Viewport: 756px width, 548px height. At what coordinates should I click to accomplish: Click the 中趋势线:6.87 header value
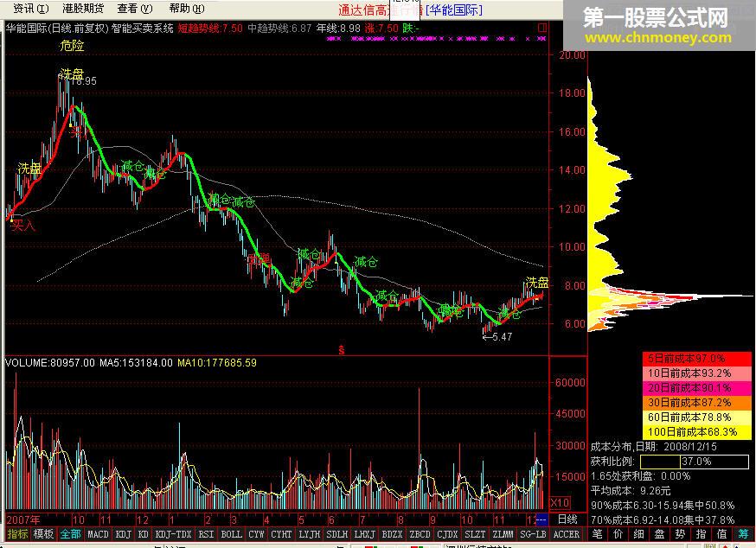click(279, 29)
